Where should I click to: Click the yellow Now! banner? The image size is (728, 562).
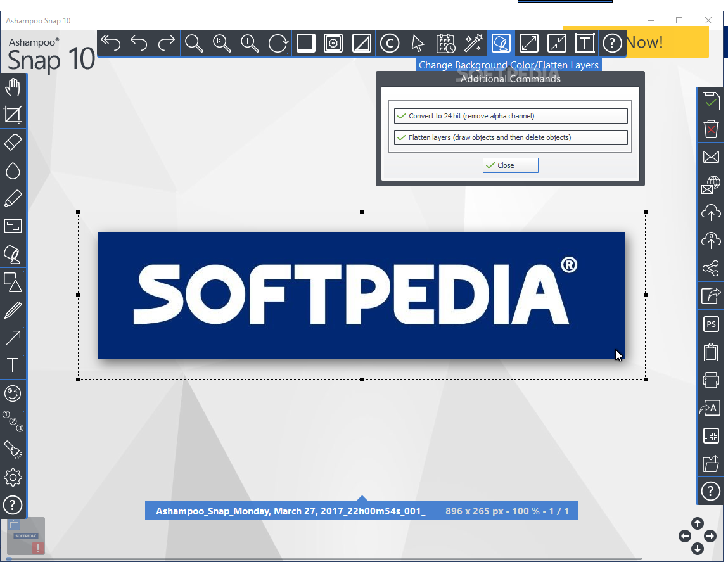668,42
